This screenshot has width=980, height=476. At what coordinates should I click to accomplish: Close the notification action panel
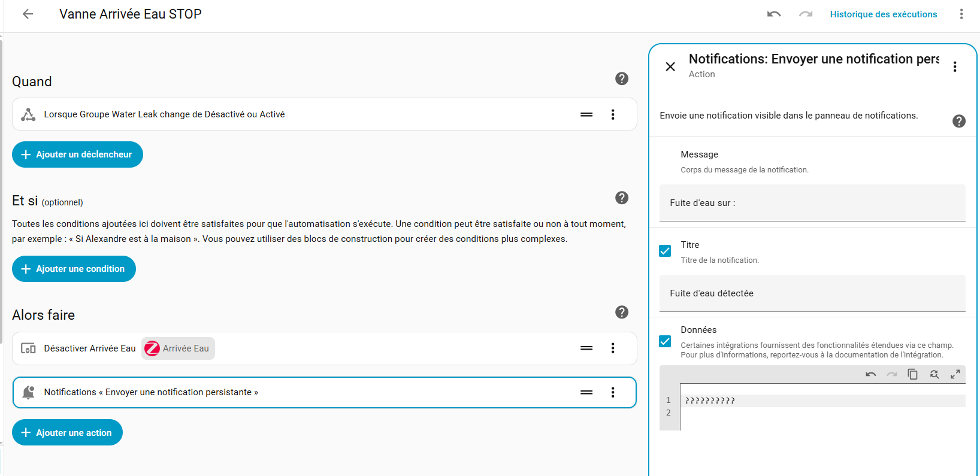[670, 66]
